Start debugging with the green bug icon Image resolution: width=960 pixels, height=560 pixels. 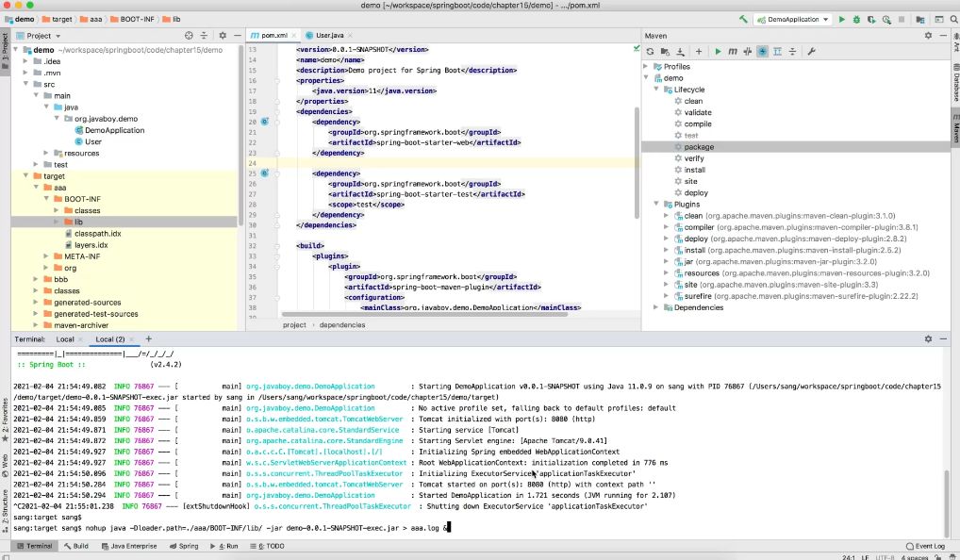(x=856, y=19)
